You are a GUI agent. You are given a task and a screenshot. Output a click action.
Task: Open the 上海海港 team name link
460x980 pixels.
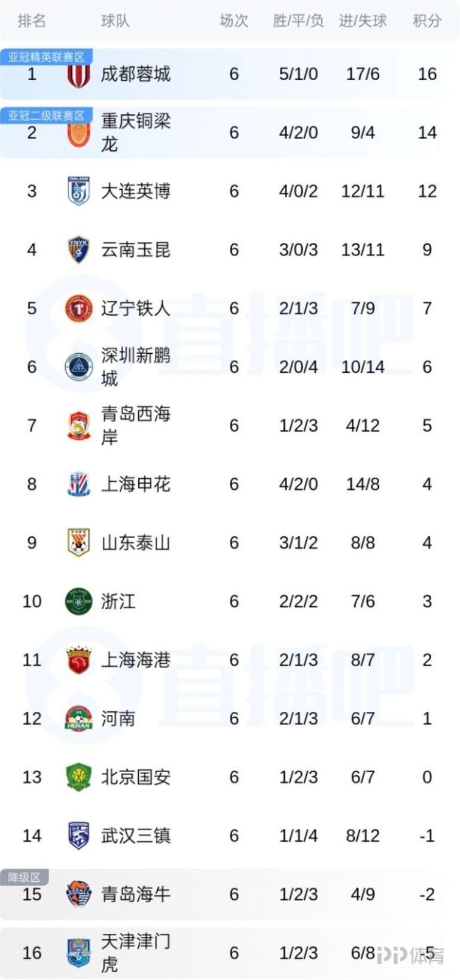136,660
